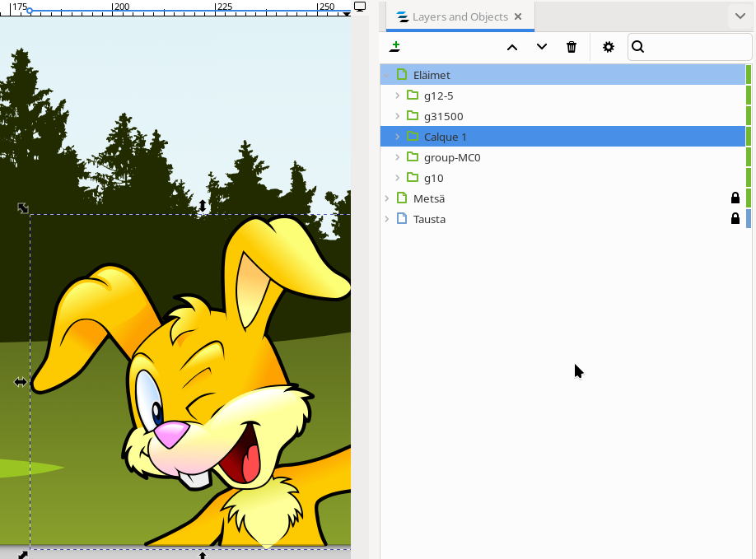Lower selection with the down arrow icon
The height and width of the screenshot is (559, 756).
pyautogui.click(x=541, y=47)
